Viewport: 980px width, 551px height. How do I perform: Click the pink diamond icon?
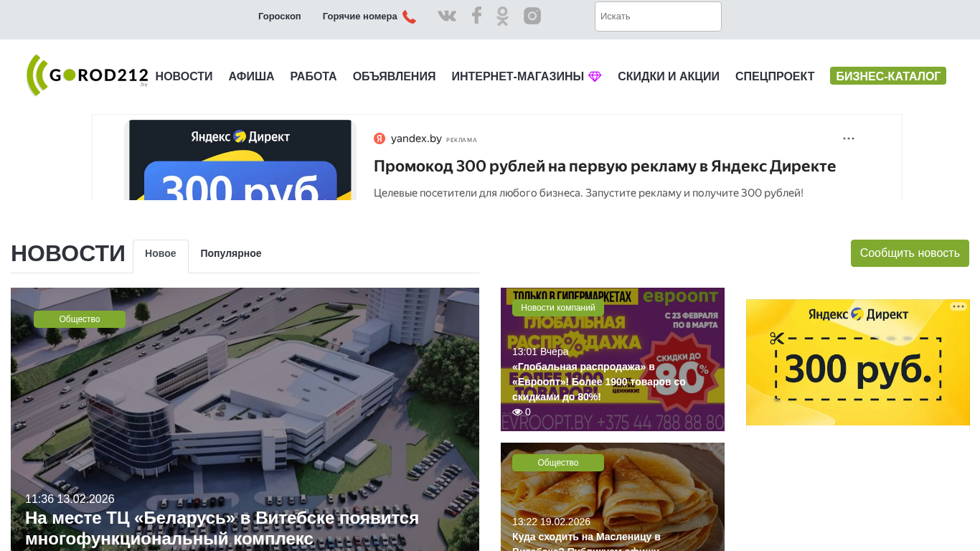(x=595, y=77)
